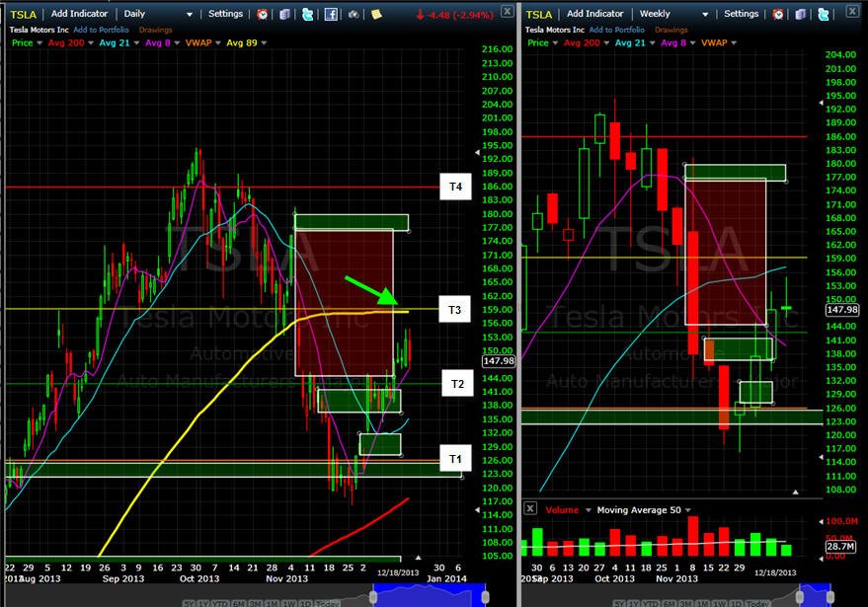Click the TSLA symbol in Weekly chart
The height and width of the screenshot is (607, 868).
539,15
